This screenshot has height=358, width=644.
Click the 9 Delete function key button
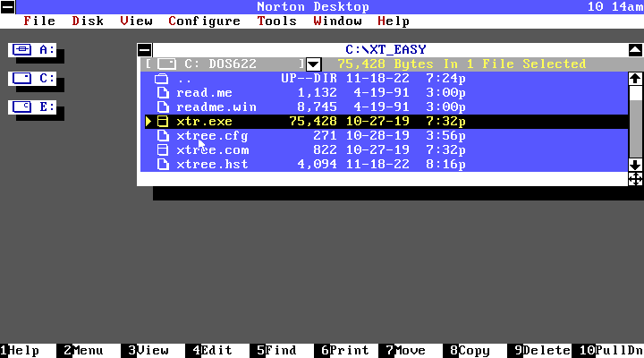click(538, 351)
